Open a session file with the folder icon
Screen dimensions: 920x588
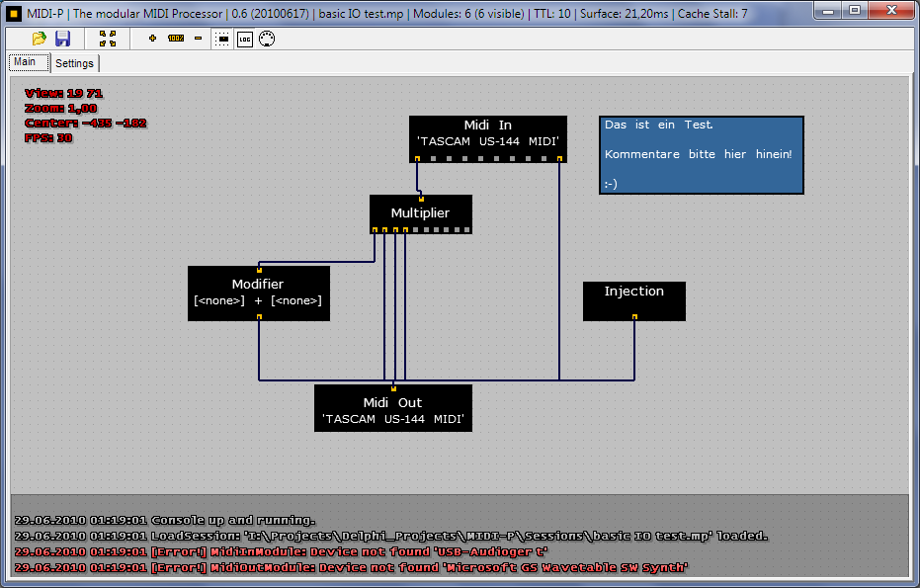(40, 39)
